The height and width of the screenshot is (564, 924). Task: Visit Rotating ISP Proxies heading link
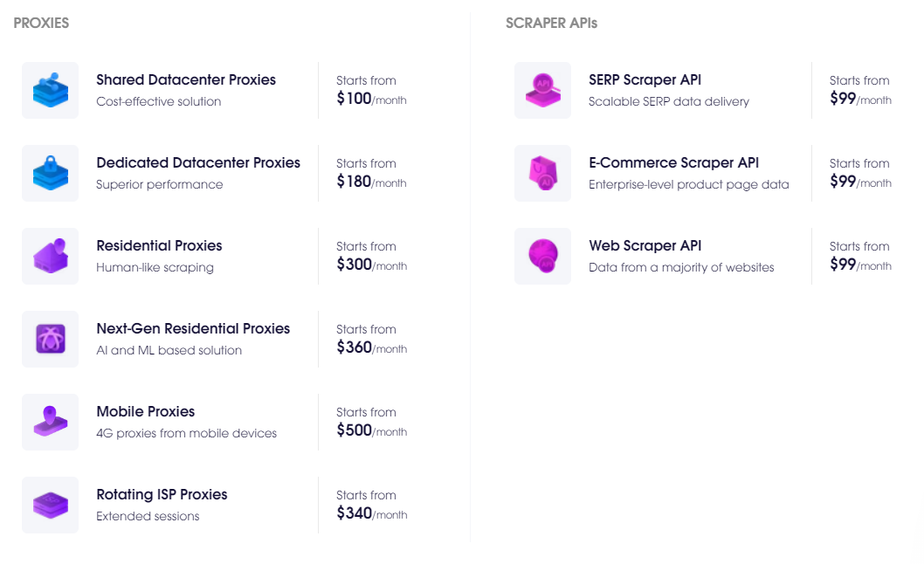click(162, 494)
